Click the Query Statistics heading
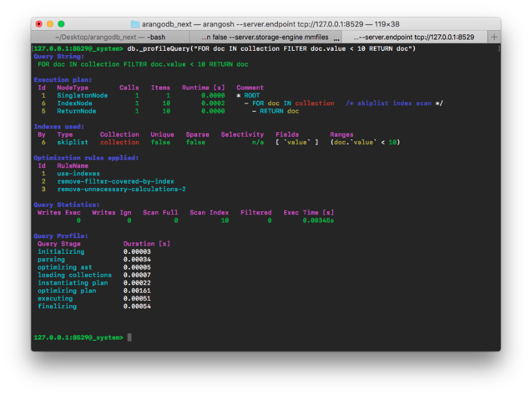Viewport: 532px width, 396px height. (65, 204)
